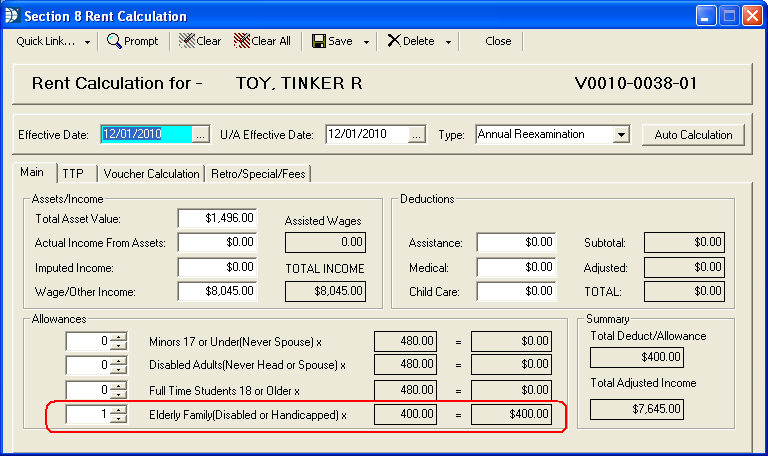
Task: Click the Assisted Wages value box
Action: click(x=325, y=242)
